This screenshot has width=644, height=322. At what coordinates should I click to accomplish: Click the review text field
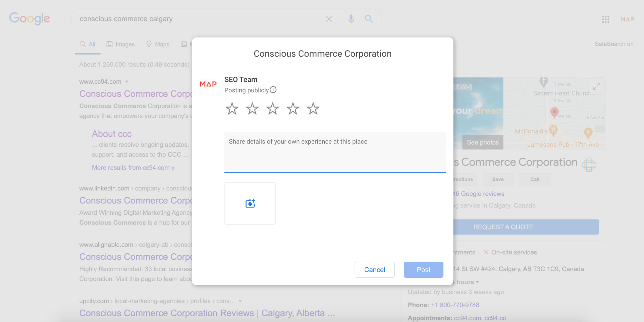tap(335, 152)
